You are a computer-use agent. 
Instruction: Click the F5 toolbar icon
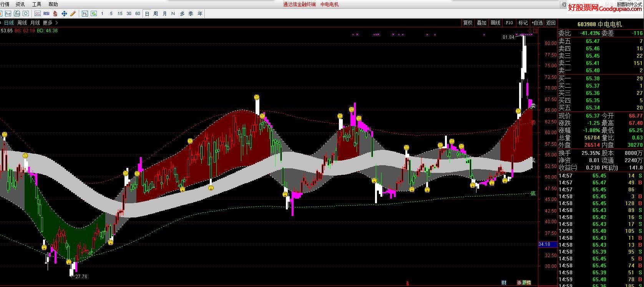(x=85, y=13)
